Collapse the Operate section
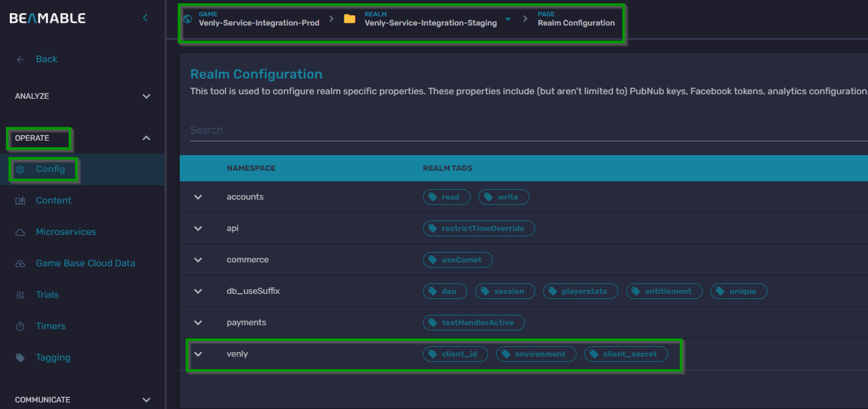This screenshot has height=409, width=868. click(146, 138)
